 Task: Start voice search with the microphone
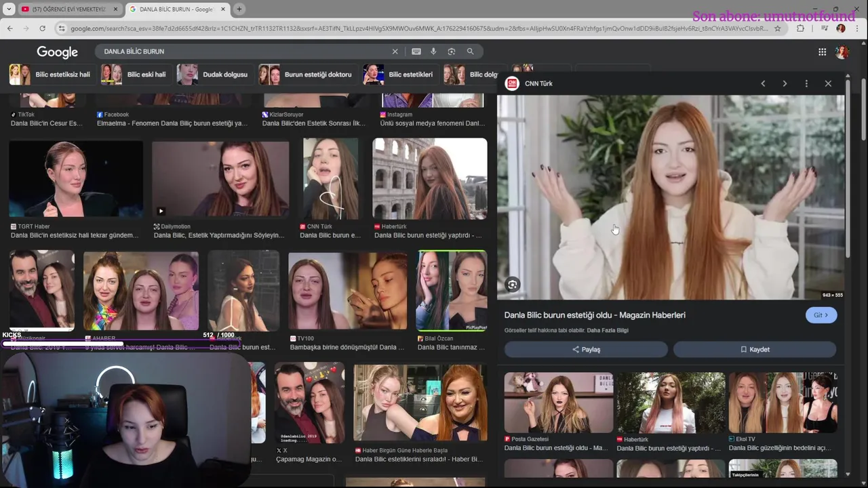pos(433,52)
